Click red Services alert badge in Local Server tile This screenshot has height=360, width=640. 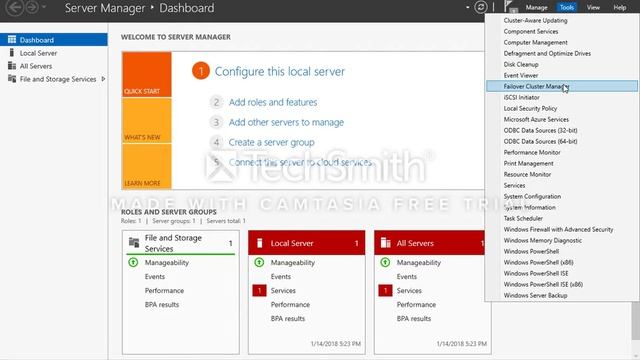pos(259,290)
